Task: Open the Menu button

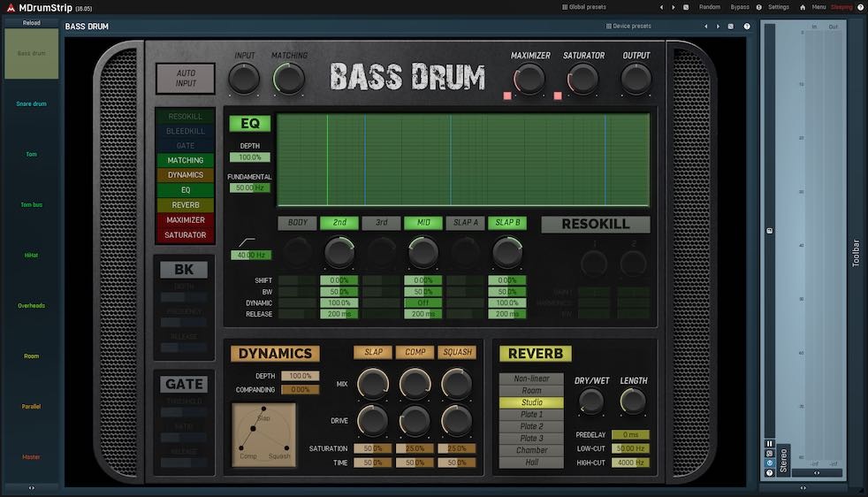Action: (819, 7)
